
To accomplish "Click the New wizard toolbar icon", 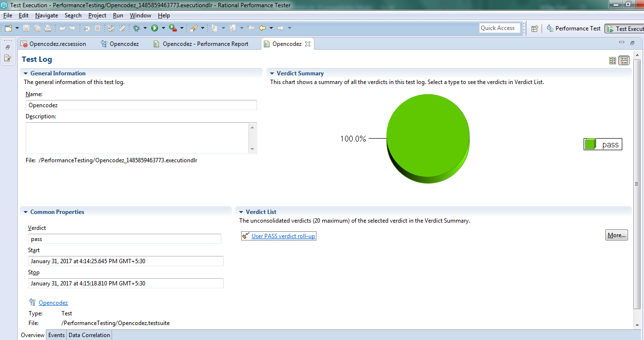I will click(x=8, y=28).
